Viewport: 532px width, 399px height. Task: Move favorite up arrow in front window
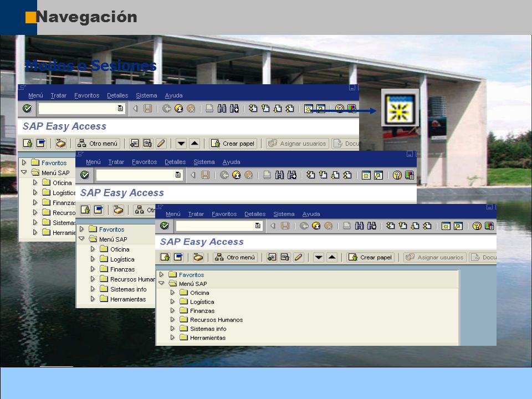tap(332, 257)
